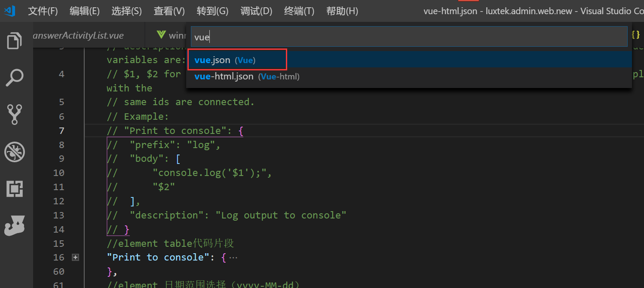The height and width of the screenshot is (288, 644).
Task: Click the 帮助(H) menu item
Action: tap(342, 11)
